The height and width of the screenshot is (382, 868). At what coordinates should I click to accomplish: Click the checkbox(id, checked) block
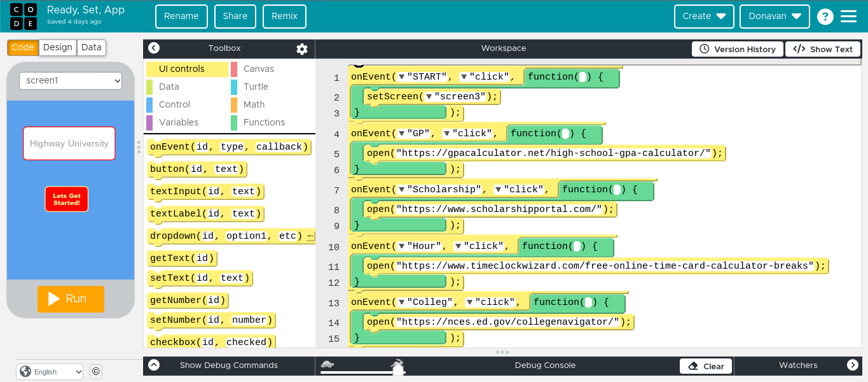coord(211,343)
